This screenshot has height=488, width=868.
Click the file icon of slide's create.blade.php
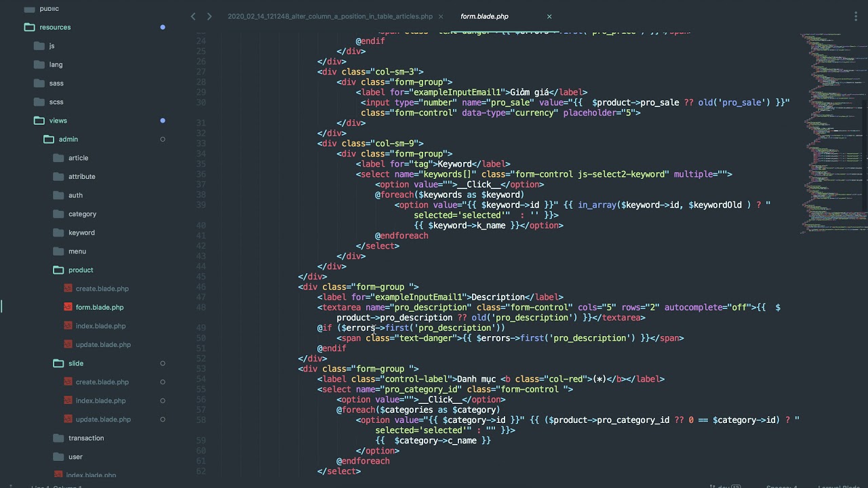coord(68,382)
